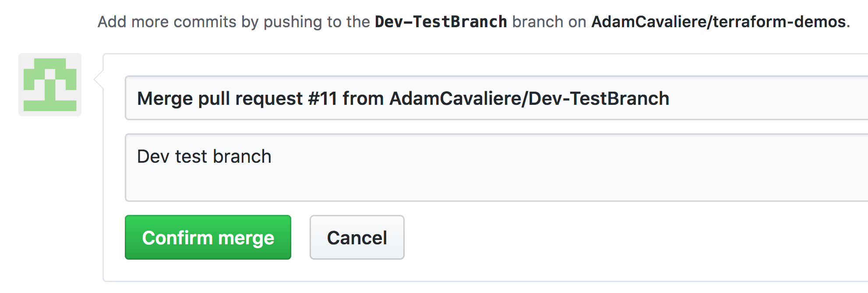Click the word 'from' in the commit title
Viewport: 868px width, 293px height.
pos(363,99)
